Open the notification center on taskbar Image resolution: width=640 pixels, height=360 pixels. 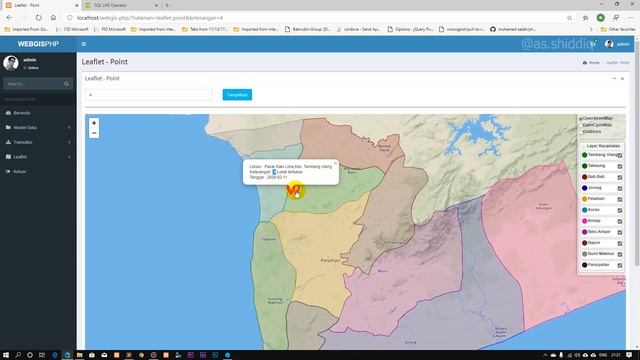point(629,355)
